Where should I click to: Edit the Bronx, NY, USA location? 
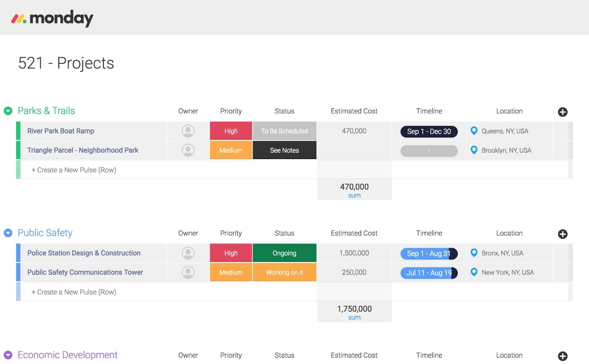(503, 253)
